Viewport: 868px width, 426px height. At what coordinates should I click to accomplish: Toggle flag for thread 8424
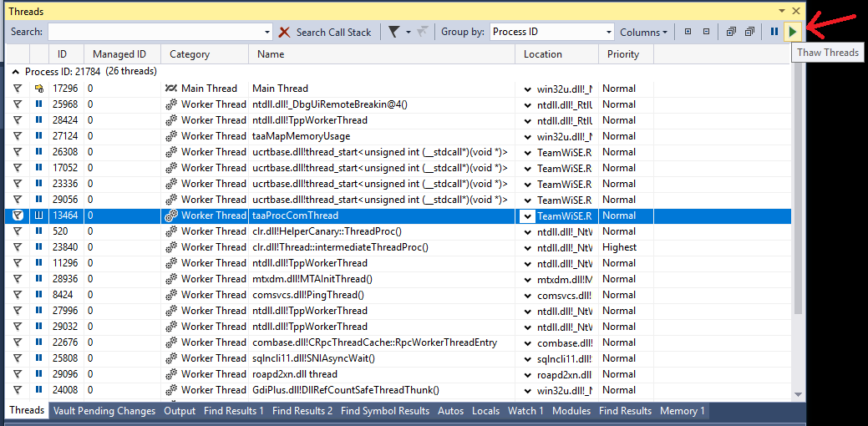[18, 295]
